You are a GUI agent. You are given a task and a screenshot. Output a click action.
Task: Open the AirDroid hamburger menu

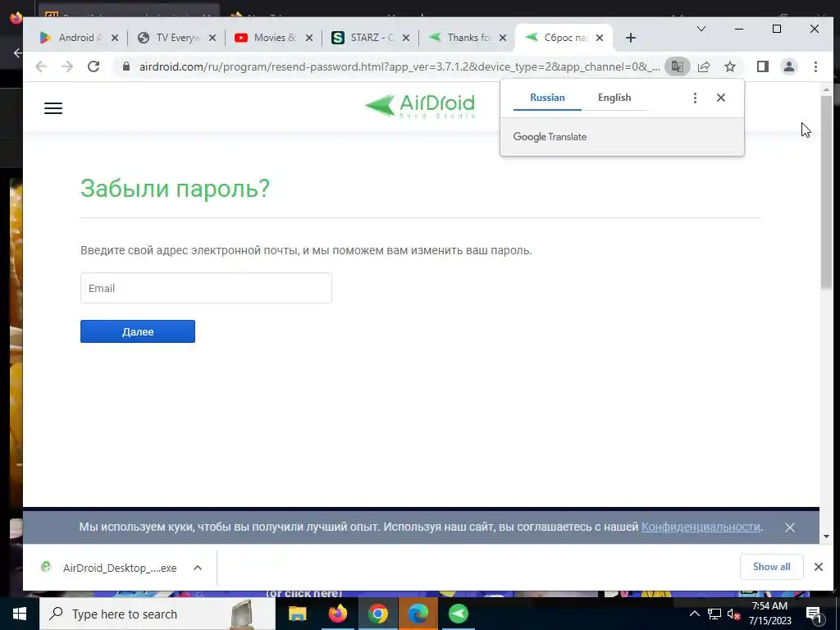[x=53, y=108]
